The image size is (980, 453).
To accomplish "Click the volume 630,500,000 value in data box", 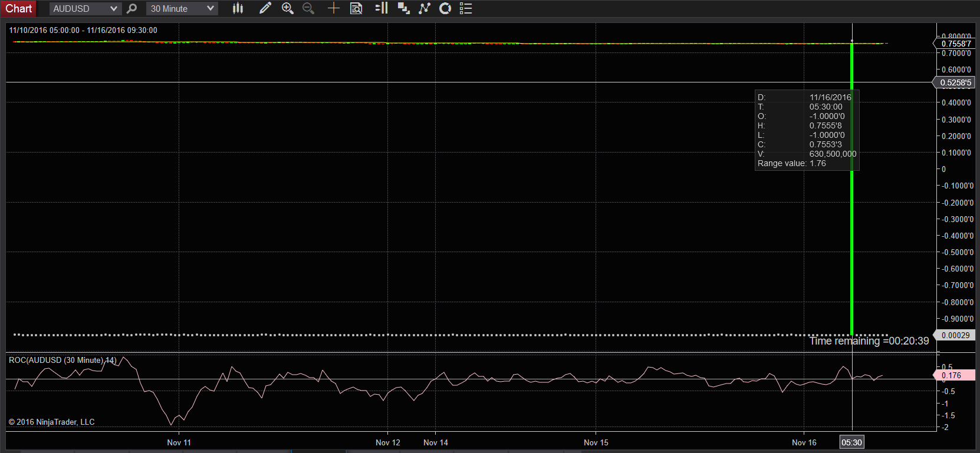I will [833, 154].
